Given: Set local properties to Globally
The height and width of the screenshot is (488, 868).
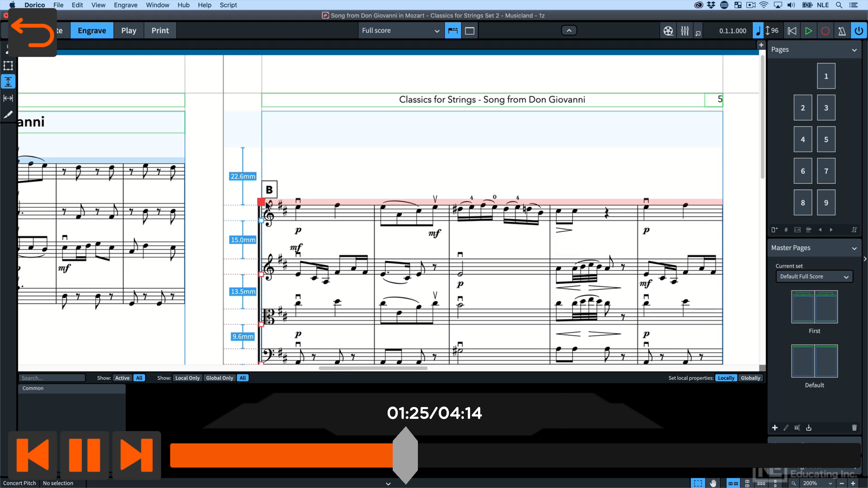Looking at the screenshot, I should [750, 378].
